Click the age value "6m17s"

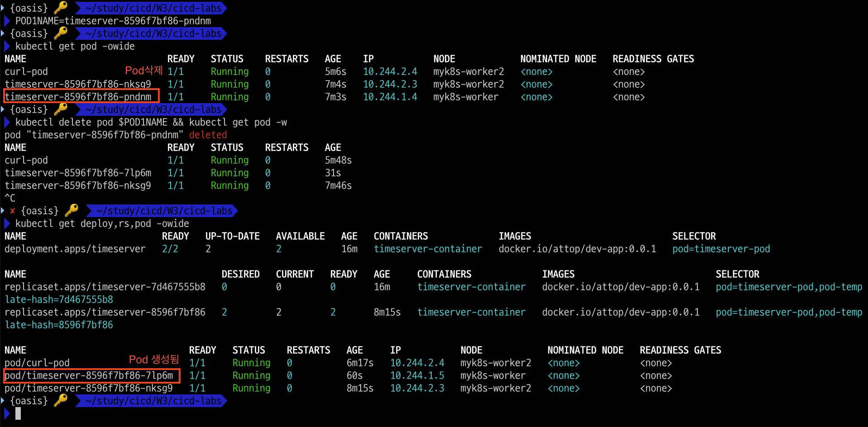(360, 363)
